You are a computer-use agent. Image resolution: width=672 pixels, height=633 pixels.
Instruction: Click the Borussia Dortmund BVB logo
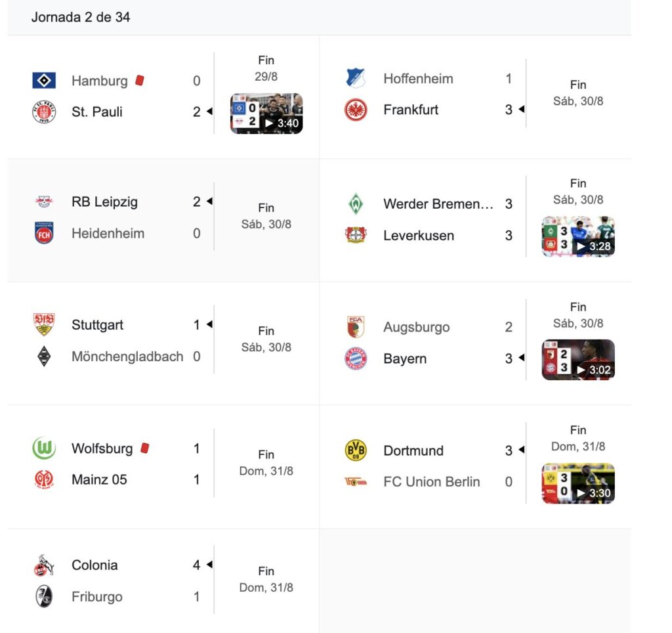click(356, 450)
